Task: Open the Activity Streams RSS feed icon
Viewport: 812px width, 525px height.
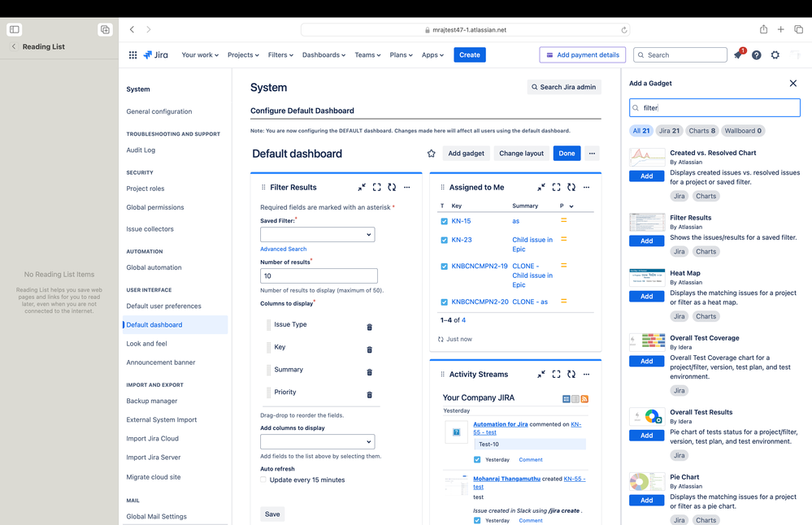Action: click(584, 399)
